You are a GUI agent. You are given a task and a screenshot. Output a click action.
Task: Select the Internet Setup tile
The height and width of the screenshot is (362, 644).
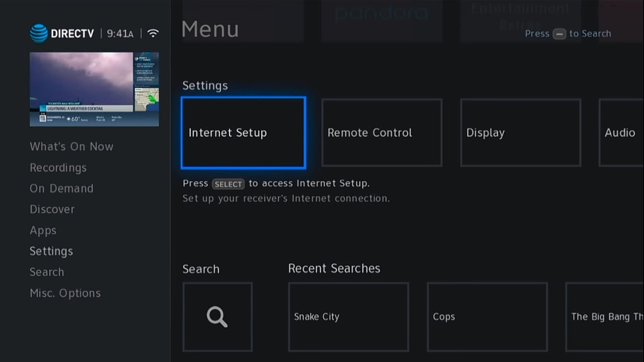[x=243, y=133]
